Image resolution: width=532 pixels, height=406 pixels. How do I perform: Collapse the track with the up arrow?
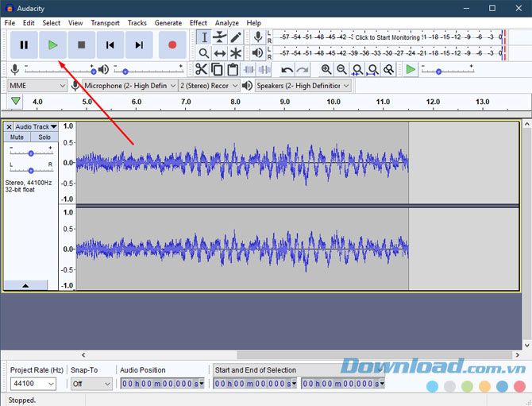coord(25,285)
